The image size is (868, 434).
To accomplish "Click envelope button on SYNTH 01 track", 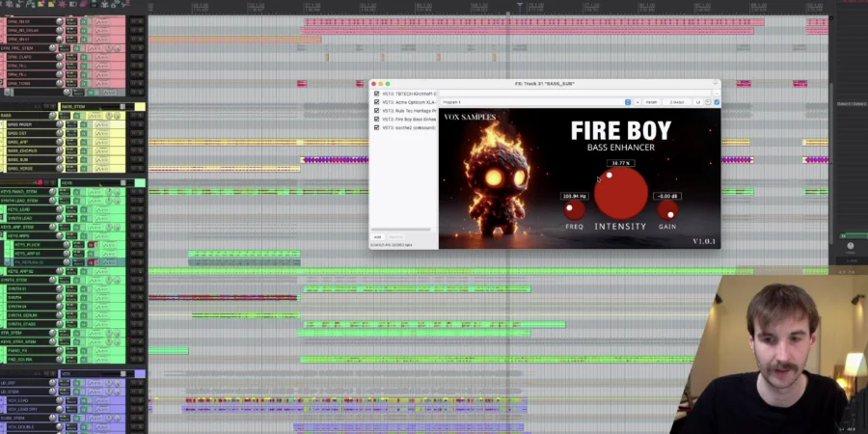I will click(x=102, y=288).
